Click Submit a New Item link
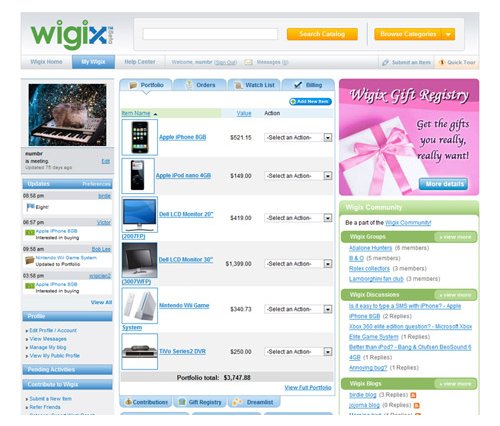500x426 pixels. pyautogui.click(x=50, y=399)
